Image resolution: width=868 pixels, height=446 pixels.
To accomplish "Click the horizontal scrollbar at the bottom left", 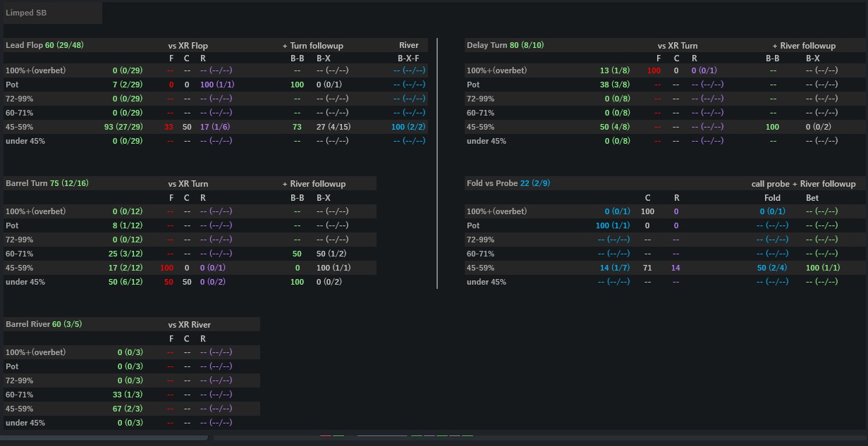I will 104,438.
